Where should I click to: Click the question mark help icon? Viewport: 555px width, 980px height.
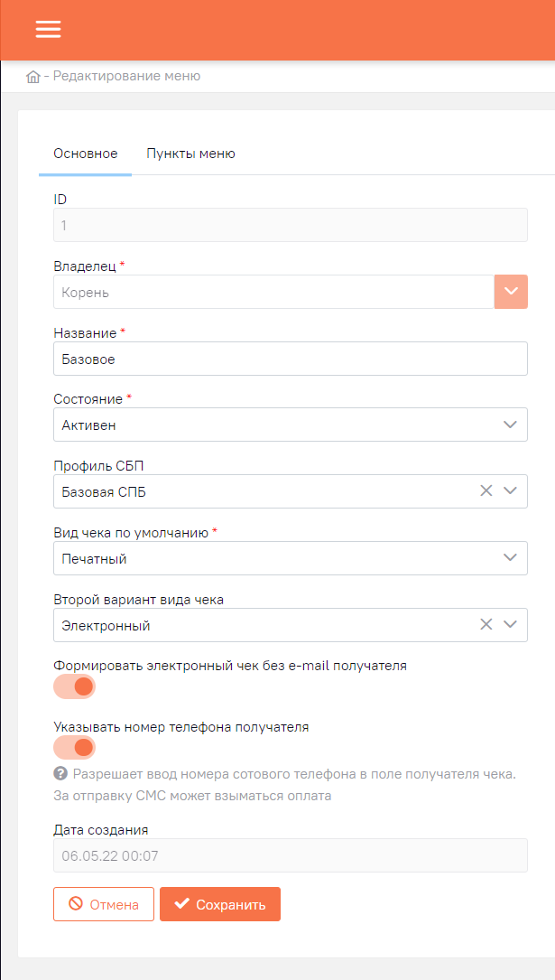(x=60, y=774)
